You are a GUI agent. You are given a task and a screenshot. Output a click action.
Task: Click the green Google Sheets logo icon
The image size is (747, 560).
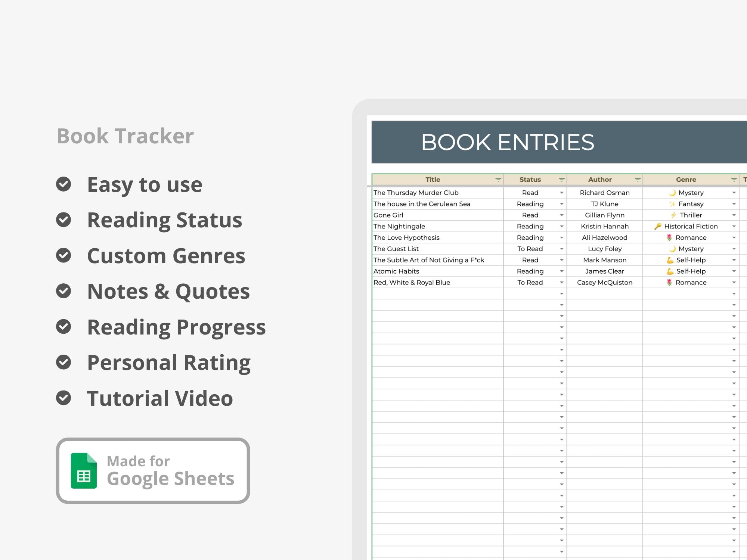tap(84, 470)
